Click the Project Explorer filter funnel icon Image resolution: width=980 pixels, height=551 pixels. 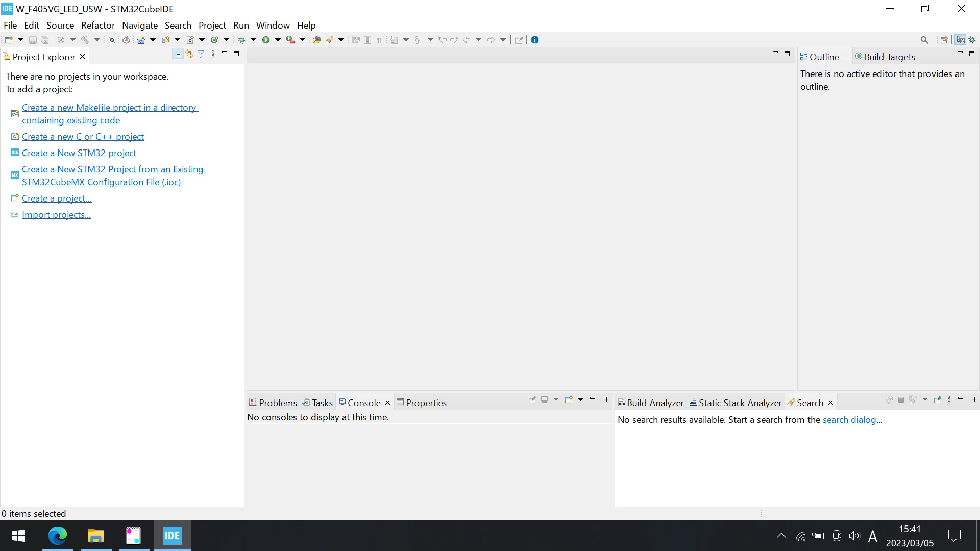[201, 54]
